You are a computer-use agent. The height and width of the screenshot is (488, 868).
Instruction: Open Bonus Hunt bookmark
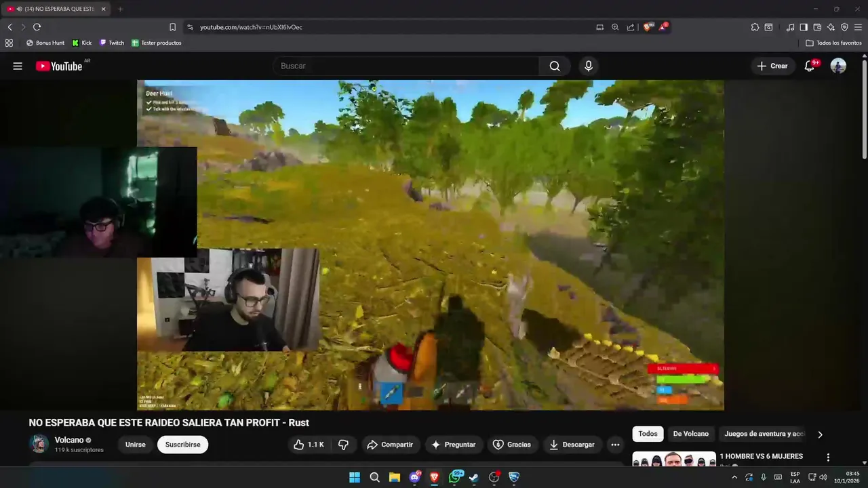point(45,43)
